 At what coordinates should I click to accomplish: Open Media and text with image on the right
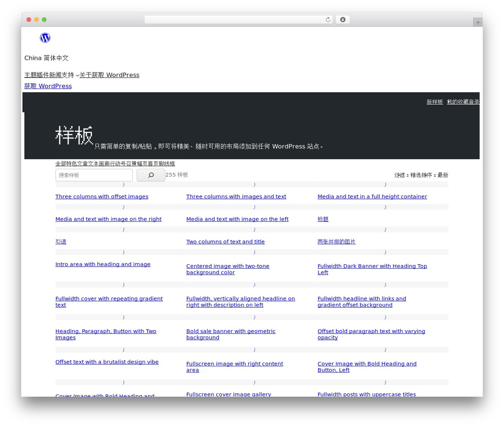pos(108,219)
